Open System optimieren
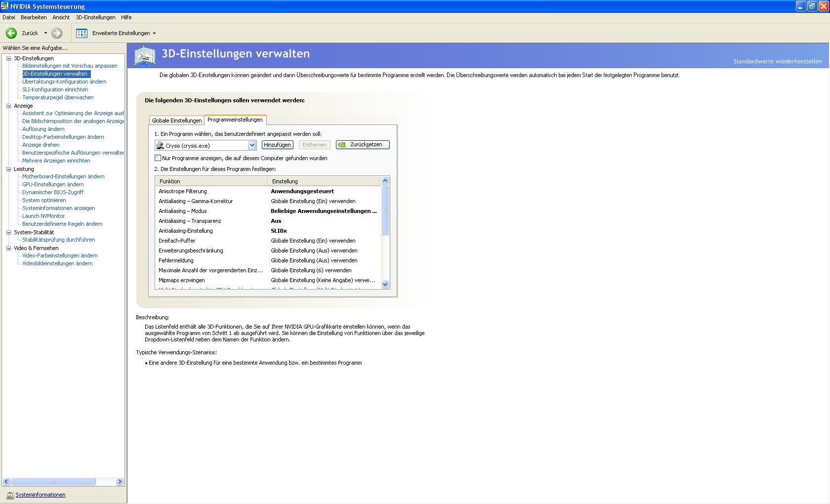 click(44, 200)
